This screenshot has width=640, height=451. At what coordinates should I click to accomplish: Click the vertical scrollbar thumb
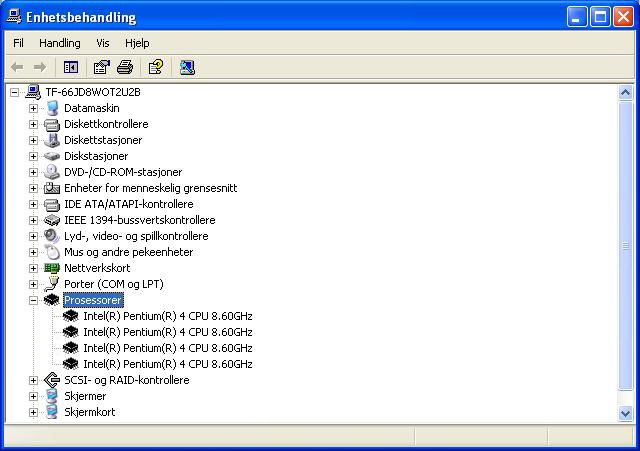pos(625,246)
